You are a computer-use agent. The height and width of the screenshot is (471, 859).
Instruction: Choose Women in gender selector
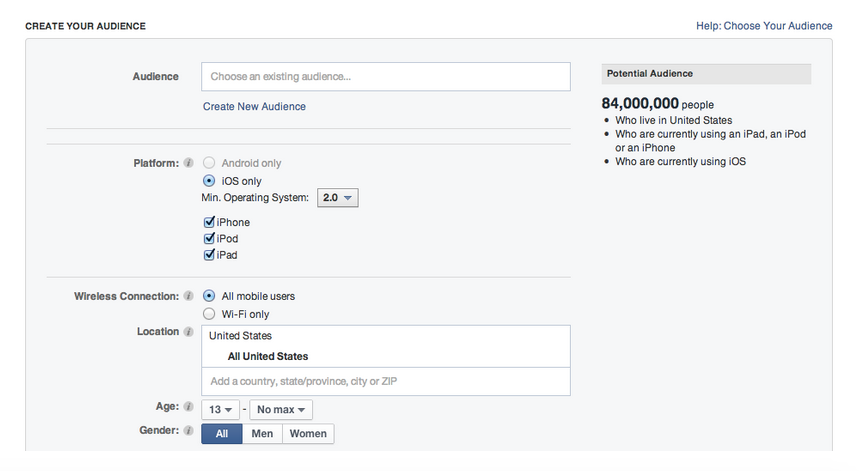pyautogui.click(x=308, y=434)
